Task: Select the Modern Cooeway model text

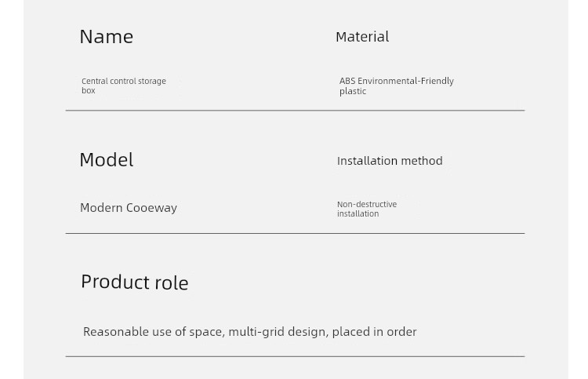Action: [129, 207]
